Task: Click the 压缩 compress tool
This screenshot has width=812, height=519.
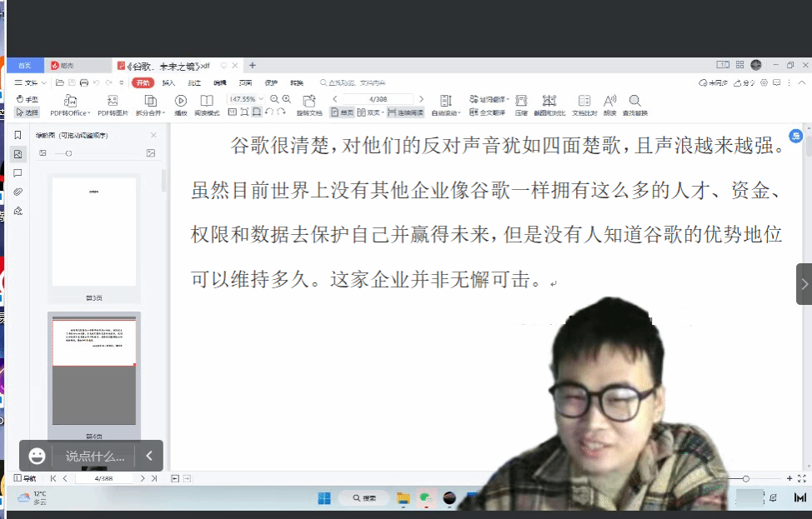Action: point(521,100)
